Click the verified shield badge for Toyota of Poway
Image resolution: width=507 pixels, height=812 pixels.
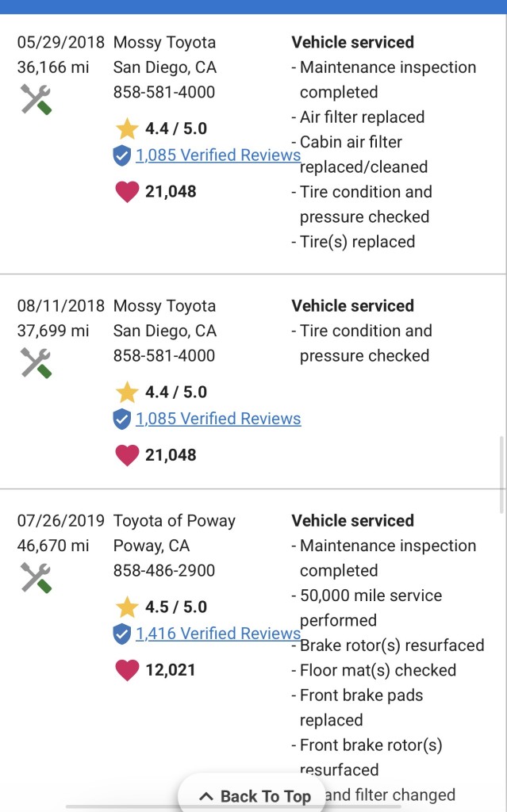121,634
